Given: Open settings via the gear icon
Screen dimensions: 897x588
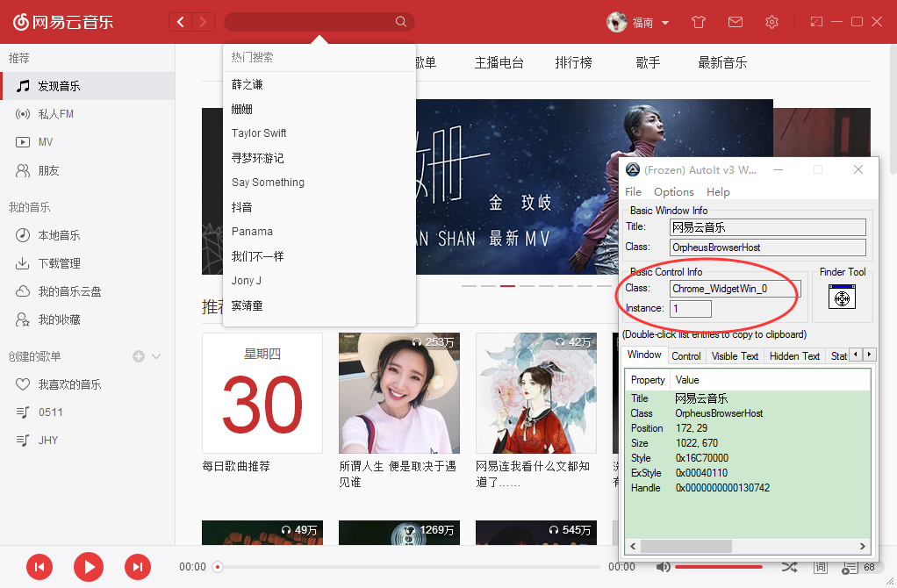Looking at the screenshot, I should tap(771, 22).
